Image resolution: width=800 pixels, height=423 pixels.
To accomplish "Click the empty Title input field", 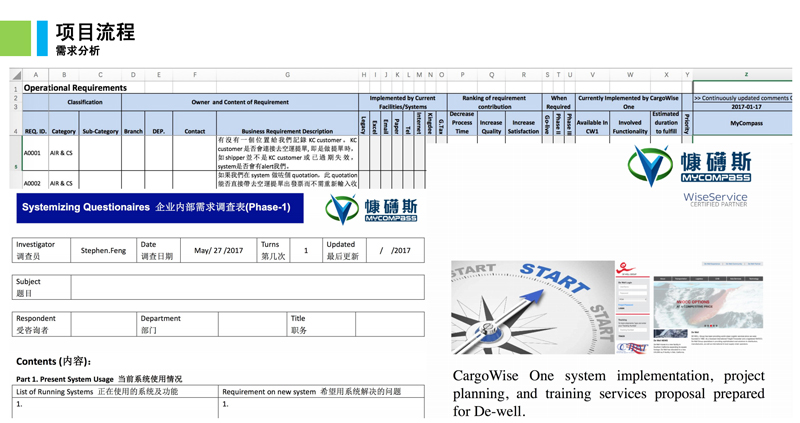I will [x=389, y=324].
